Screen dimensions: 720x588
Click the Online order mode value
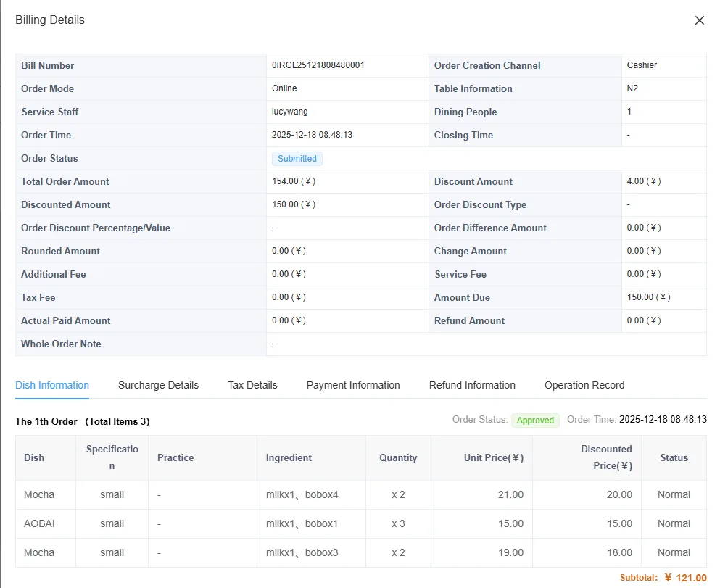point(284,88)
